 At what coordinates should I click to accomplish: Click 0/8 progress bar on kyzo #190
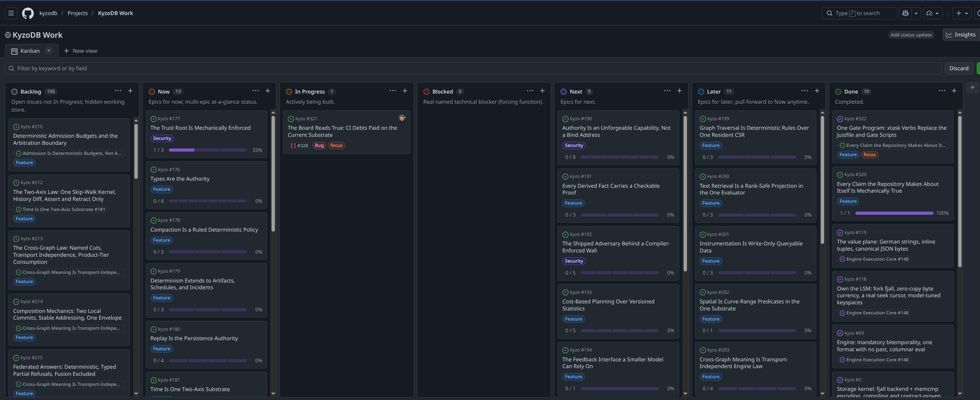point(619,157)
